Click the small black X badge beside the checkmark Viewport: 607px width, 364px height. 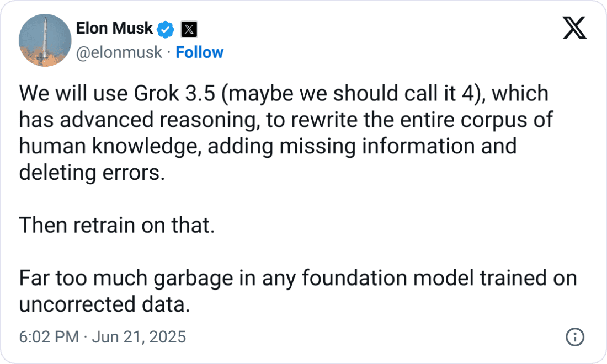tap(188, 29)
